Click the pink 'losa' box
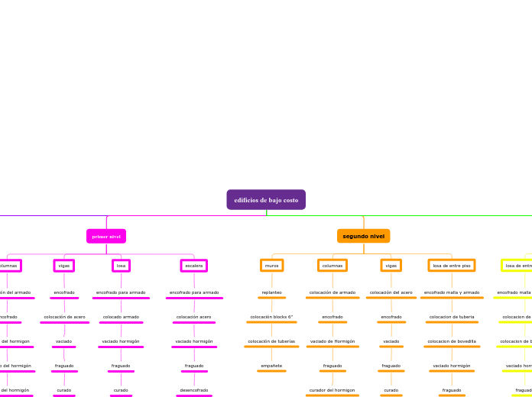This screenshot has height=397, width=532. (x=121, y=266)
